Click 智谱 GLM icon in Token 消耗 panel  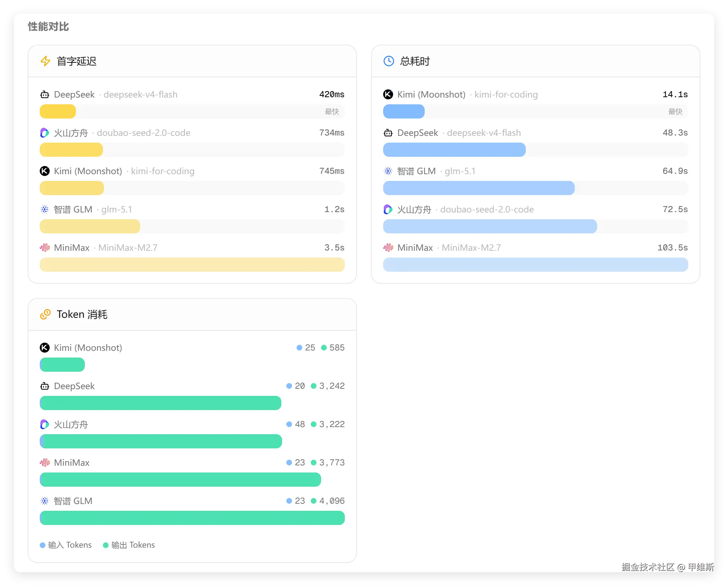[45, 501]
